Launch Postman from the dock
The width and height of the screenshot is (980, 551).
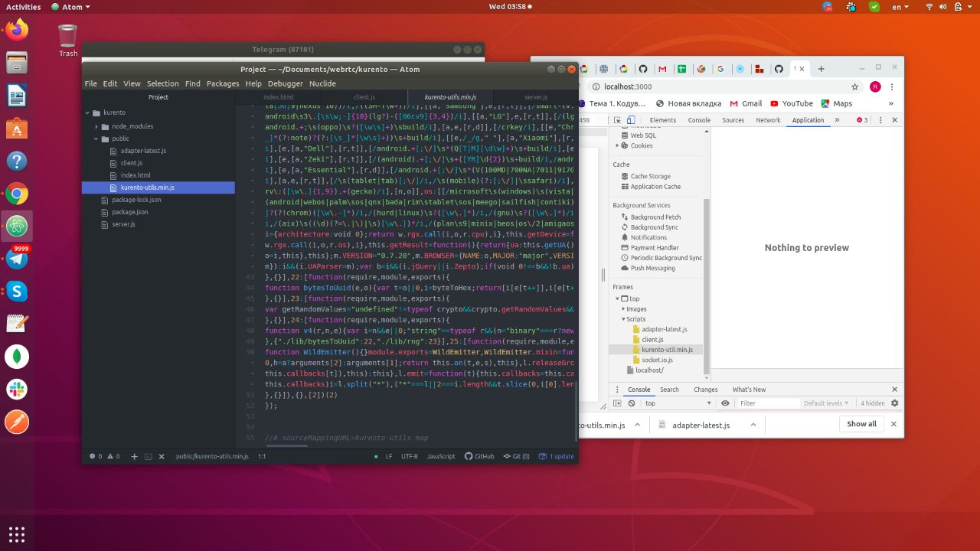coord(17,422)
